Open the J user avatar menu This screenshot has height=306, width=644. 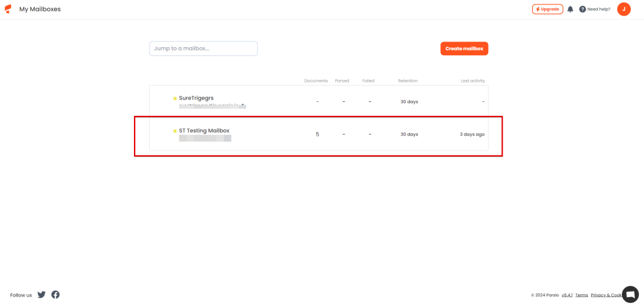623,9
